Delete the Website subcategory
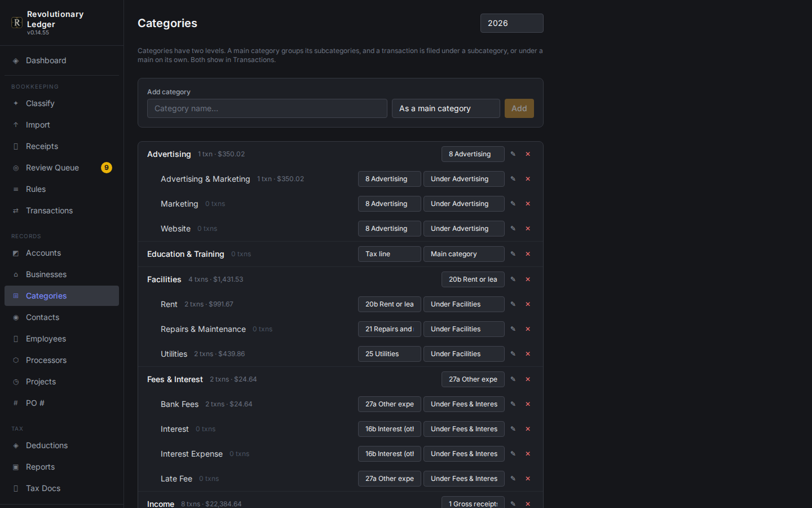Screen dimensions: 812x508 point(528,229)
